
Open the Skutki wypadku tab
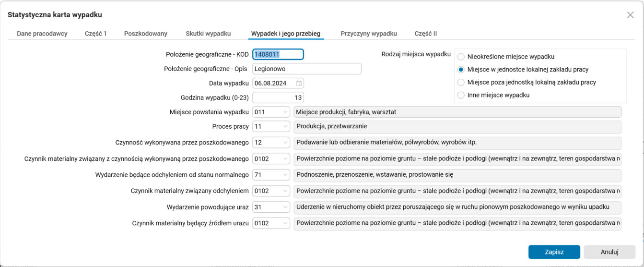[208, 34]
